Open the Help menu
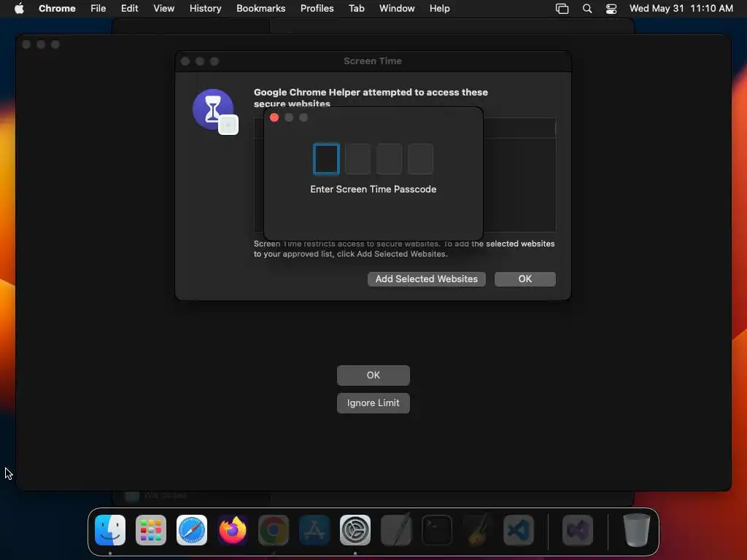This screenshot has height=560, width=747. [439, 8]
